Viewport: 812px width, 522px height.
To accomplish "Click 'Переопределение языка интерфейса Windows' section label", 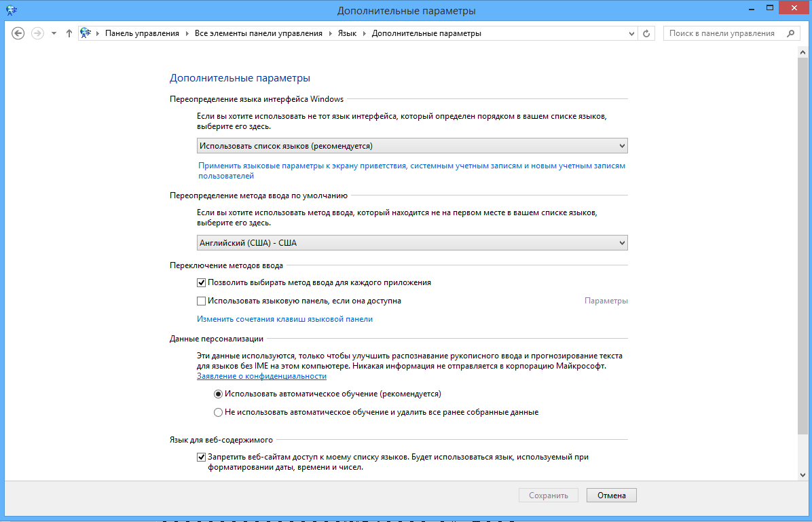I will (257, 99).
